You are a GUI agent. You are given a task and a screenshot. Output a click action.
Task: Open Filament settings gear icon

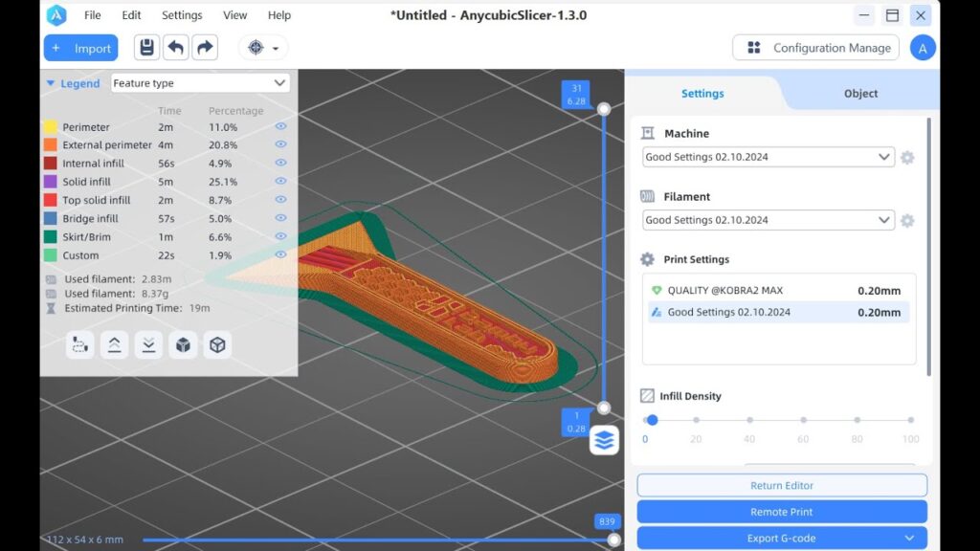[x=907, y=221]
